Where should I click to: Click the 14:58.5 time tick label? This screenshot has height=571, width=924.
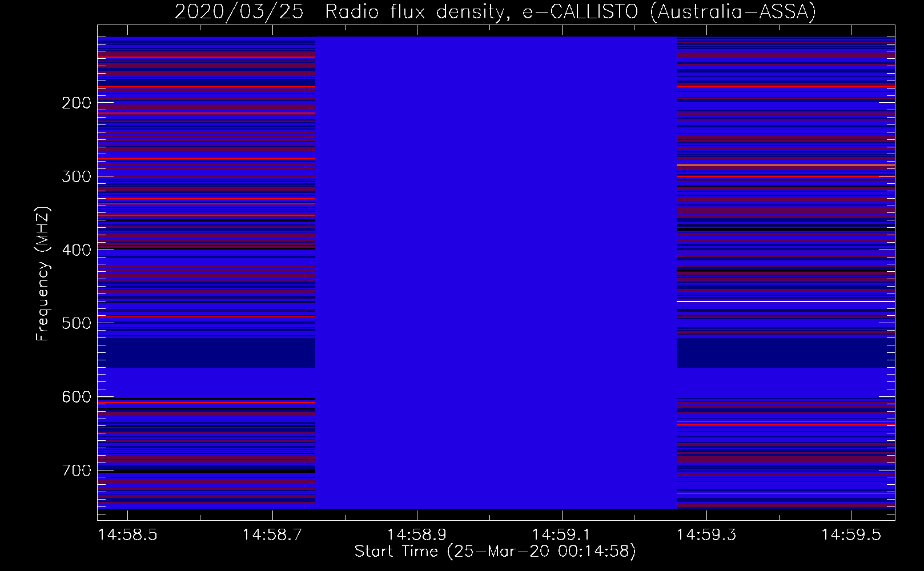pyautogui.click(x=128, y=534)
